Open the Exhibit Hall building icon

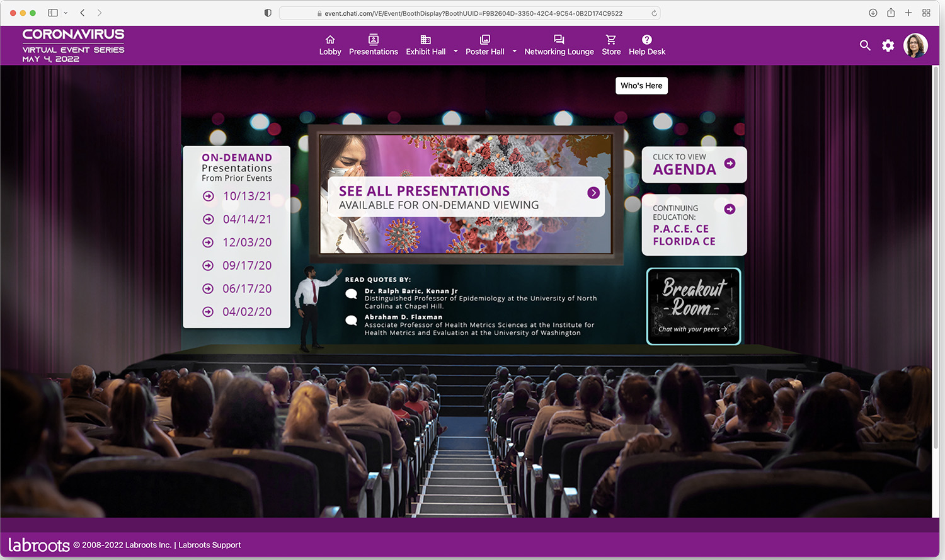point(425,40)
